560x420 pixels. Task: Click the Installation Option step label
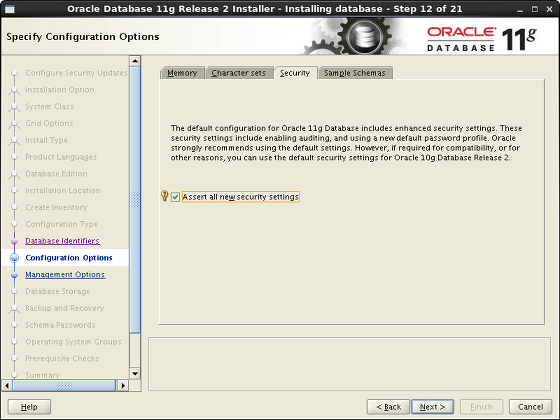[x=60, y=90]
